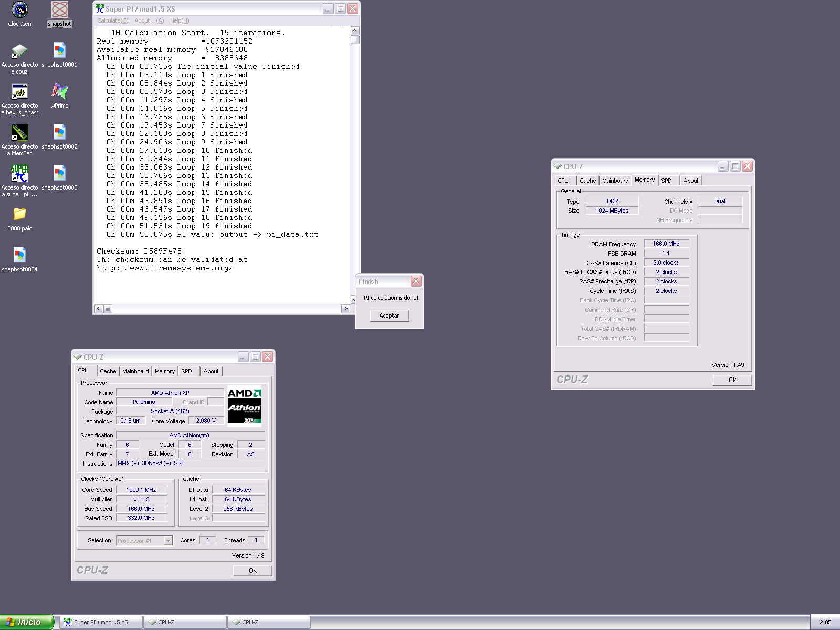Click the Core Speed 1909.1 MHz field
The image size is (840, 630).
(141, 490)
